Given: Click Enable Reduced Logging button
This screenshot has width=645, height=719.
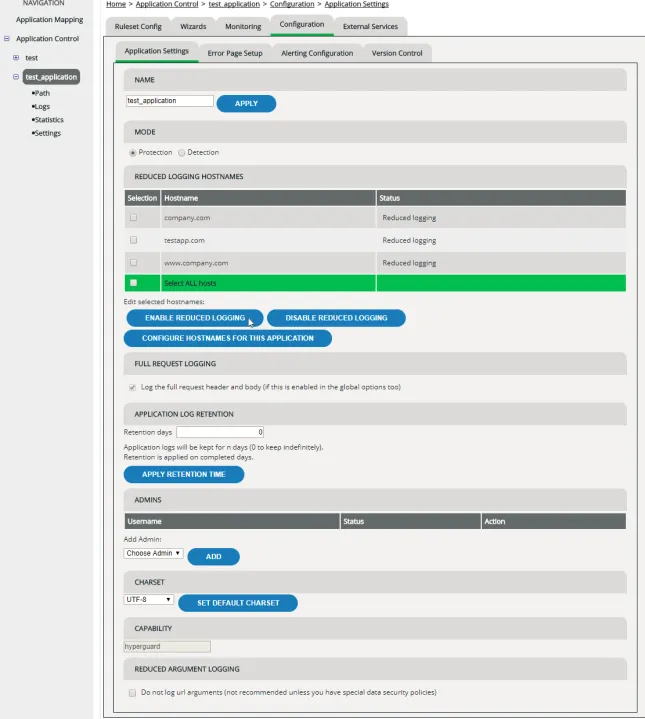Looking at the screenshot, I should [195, 318].
